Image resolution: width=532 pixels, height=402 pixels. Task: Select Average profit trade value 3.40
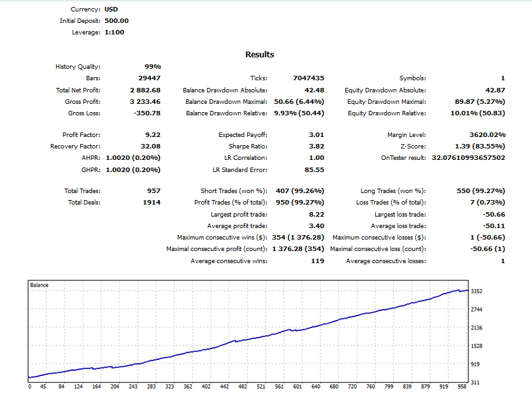tap(316, 226)
